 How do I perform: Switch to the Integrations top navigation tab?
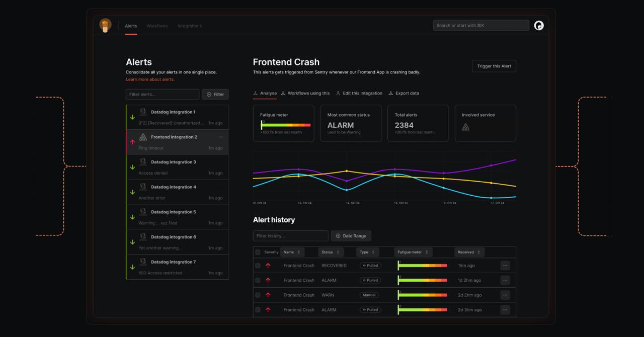click(190, 26)
